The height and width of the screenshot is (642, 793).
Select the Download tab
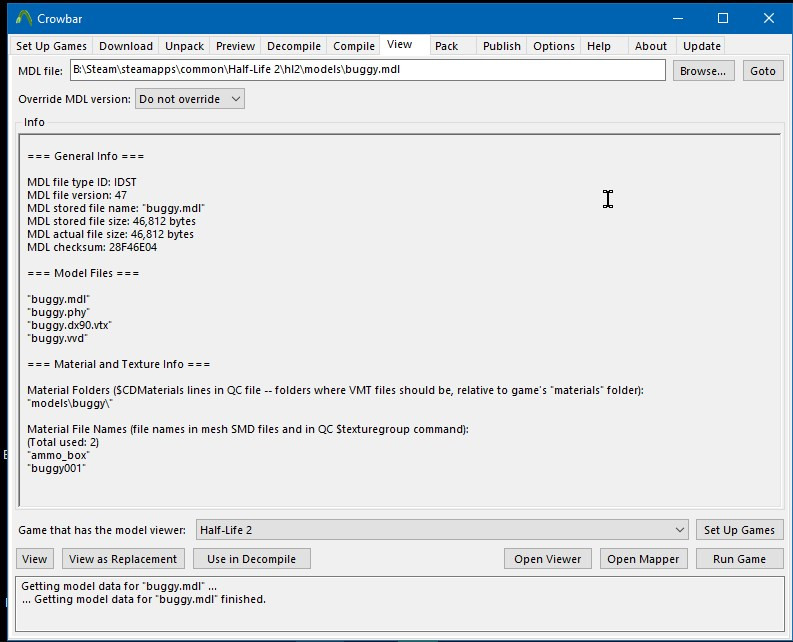[x=126, y=46]
